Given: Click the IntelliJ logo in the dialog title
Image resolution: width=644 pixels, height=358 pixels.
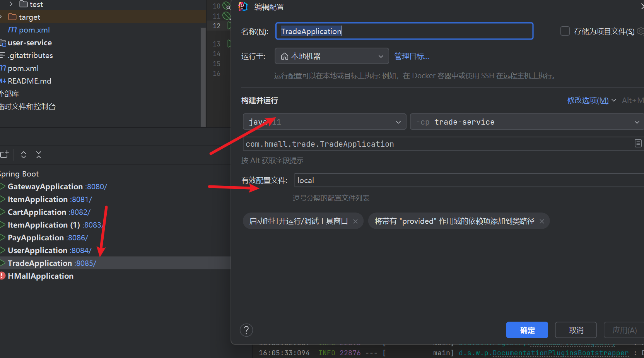Looking at the screenshot, I should point(243,7).
